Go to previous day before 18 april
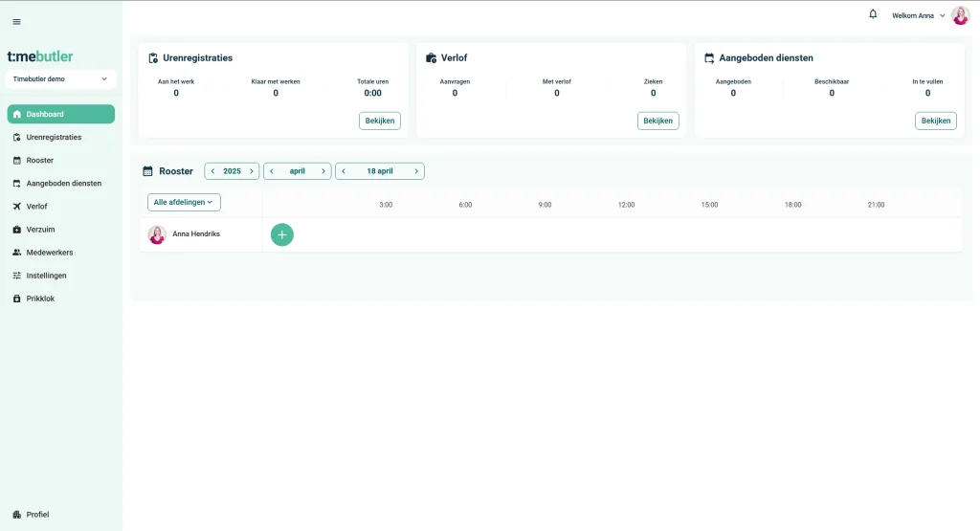980x531 pixels. [344, 171]
